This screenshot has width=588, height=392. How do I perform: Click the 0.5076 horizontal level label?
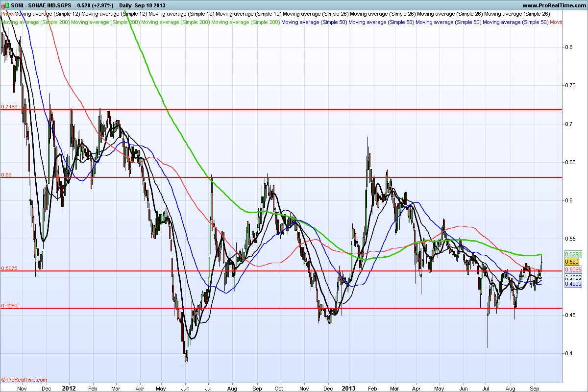click(9, 268)
